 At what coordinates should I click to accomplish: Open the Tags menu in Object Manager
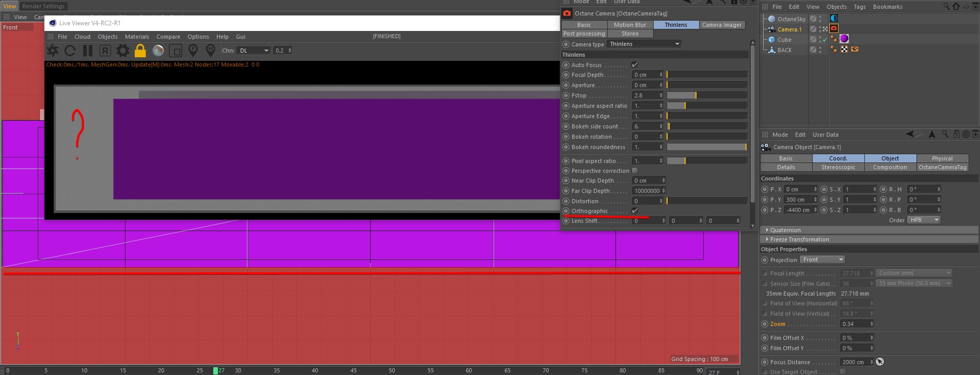click(860, 7)
